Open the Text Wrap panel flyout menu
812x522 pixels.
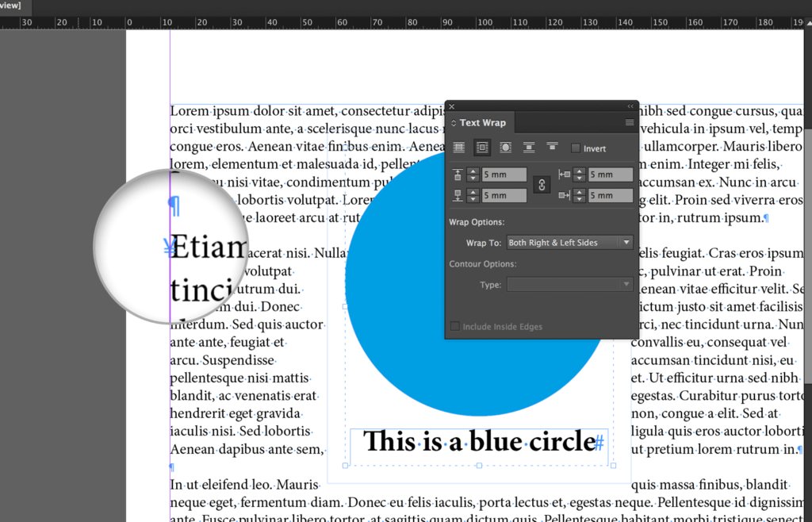click(x=630, y=122)
